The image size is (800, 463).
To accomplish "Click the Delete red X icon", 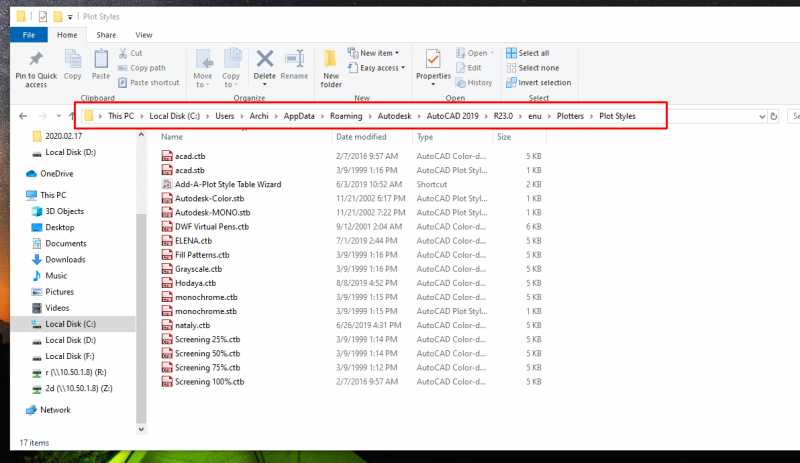I will (x=265, y=59).
